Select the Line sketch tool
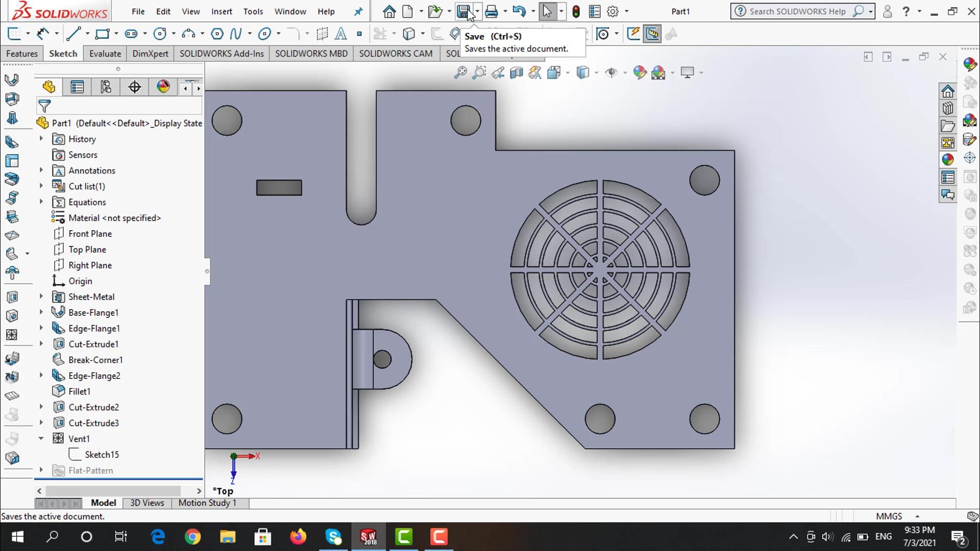Screen dimensions: 980x551 [x=73, y=34]
